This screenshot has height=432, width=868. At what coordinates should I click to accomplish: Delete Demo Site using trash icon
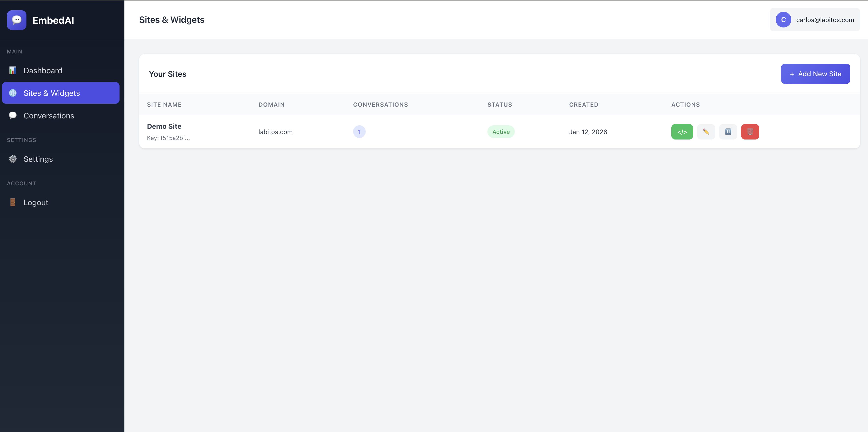point(750,132)
